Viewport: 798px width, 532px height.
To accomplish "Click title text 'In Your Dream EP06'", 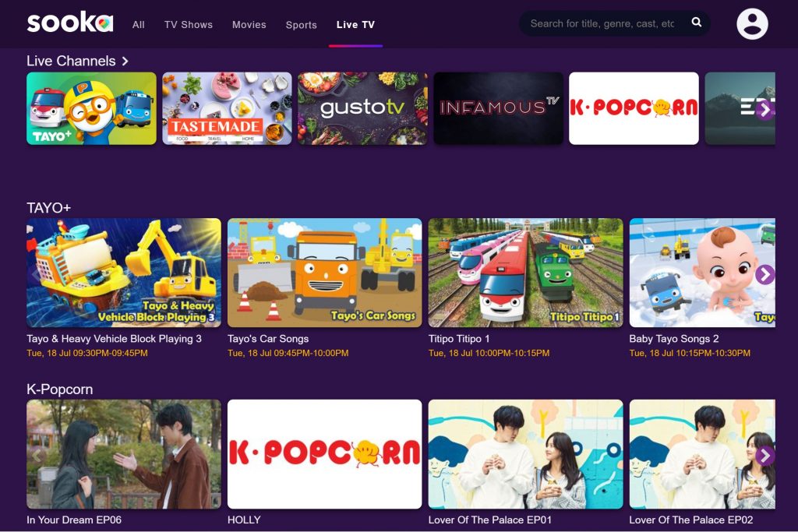I will point(74,520).
